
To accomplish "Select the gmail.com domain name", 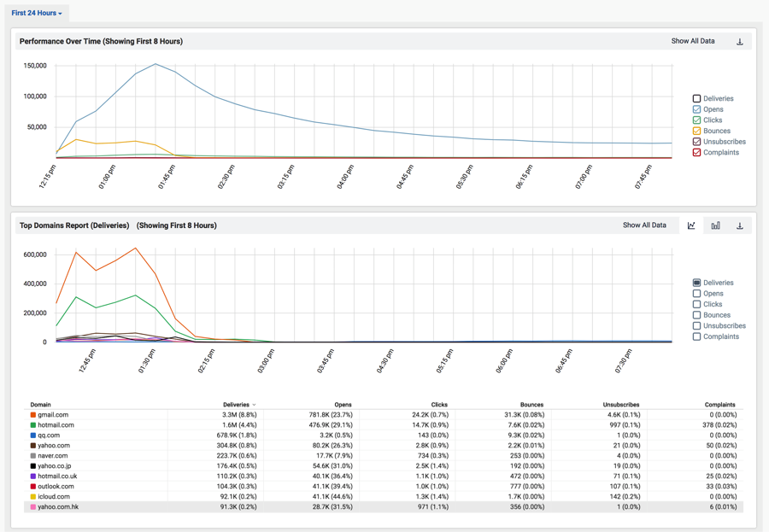I will (53, 415).
